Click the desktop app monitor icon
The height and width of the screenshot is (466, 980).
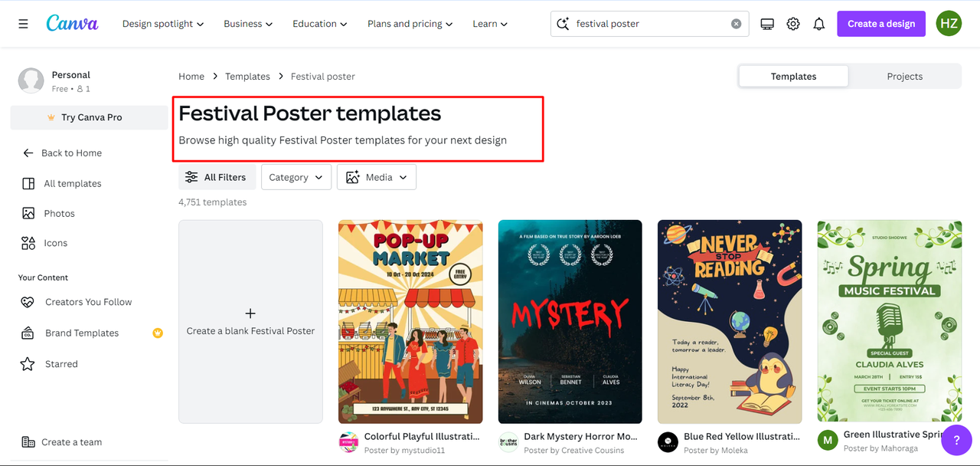(767, 24)
